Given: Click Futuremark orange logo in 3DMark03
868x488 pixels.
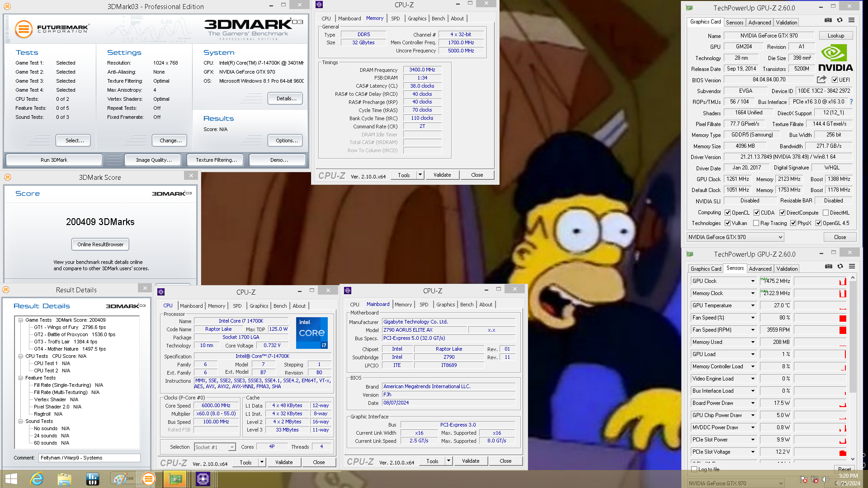Looking at the screenshot, I should [x=24, y=29].
